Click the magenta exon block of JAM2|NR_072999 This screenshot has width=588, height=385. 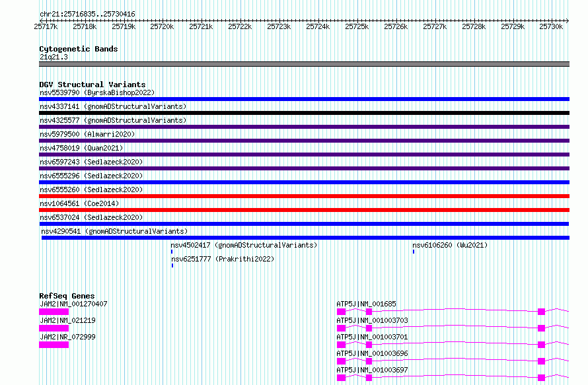(54, 345)
